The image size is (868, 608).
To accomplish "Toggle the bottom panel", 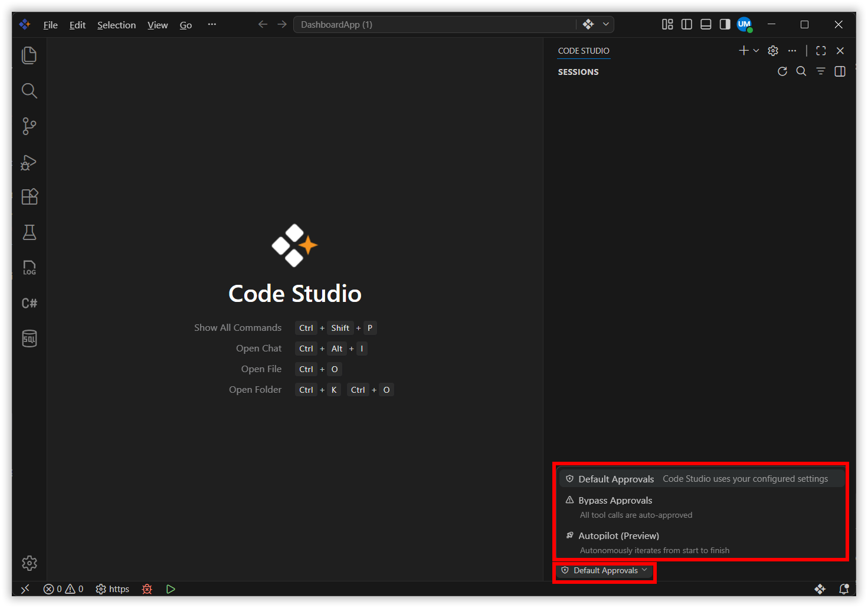I will click(x=706, y=24).
